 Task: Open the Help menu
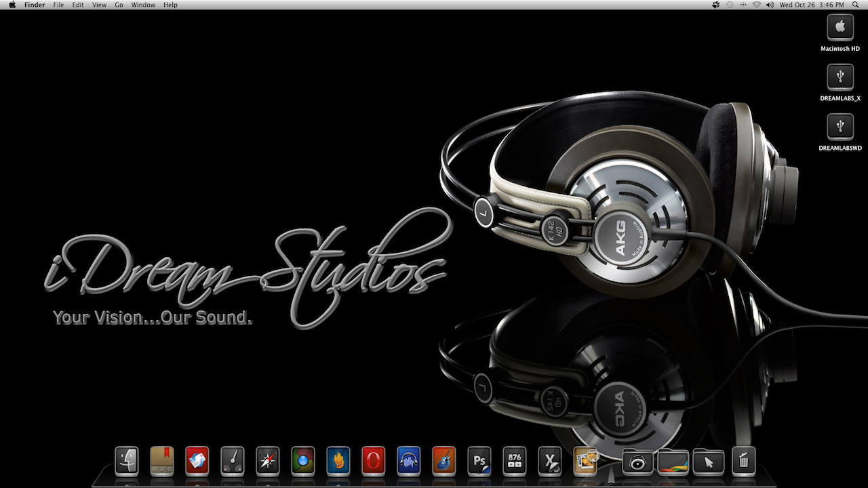[x=170, y=5]
